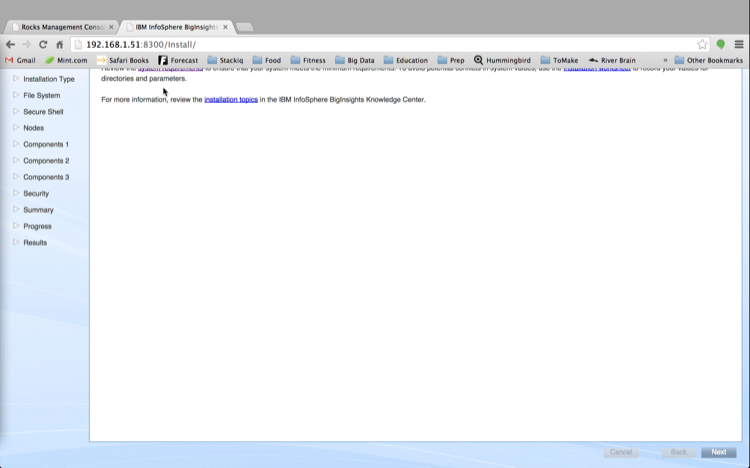This screenshot has width=750, height=468.
Task: Open the Safari Books bookmark
Action: (x=122, y=60)
